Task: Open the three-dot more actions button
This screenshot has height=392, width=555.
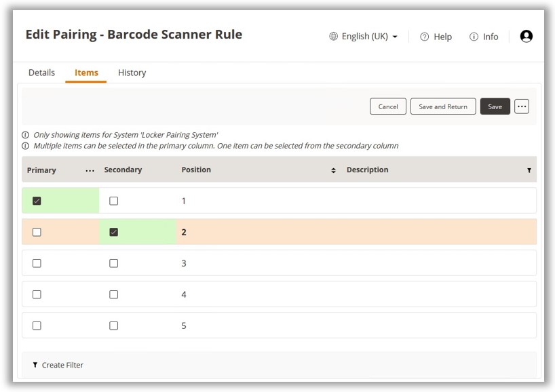Action: pyautogui.click(x=521, y=106)
